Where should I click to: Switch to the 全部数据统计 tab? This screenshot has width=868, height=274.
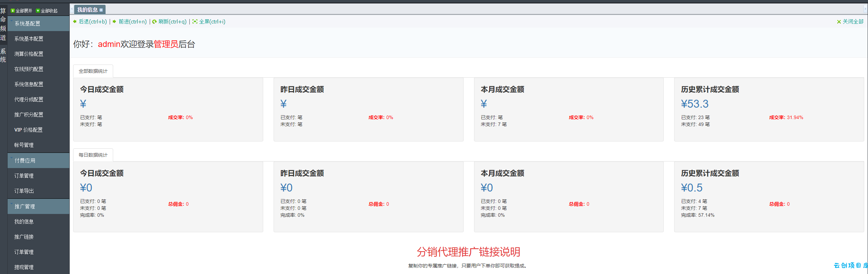(93, 71)
